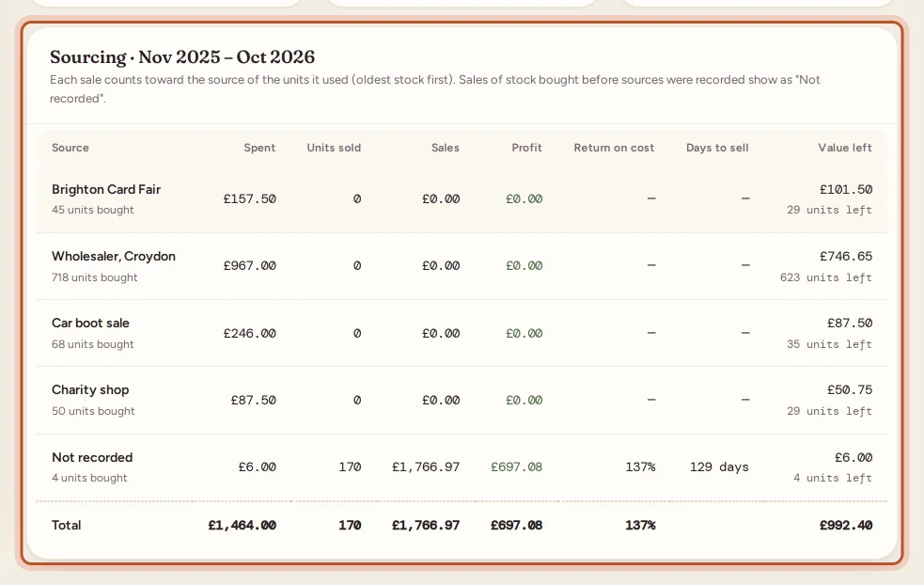This screenshot has width=924, height=585.
Task: Click the 170 units sold in Not recorded row
Action: point(350,467)
